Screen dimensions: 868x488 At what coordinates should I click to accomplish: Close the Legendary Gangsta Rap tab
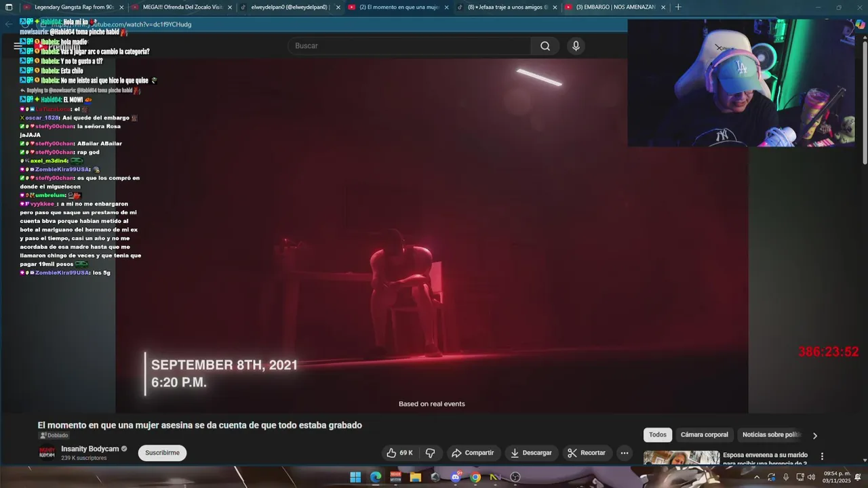(121, 7)
